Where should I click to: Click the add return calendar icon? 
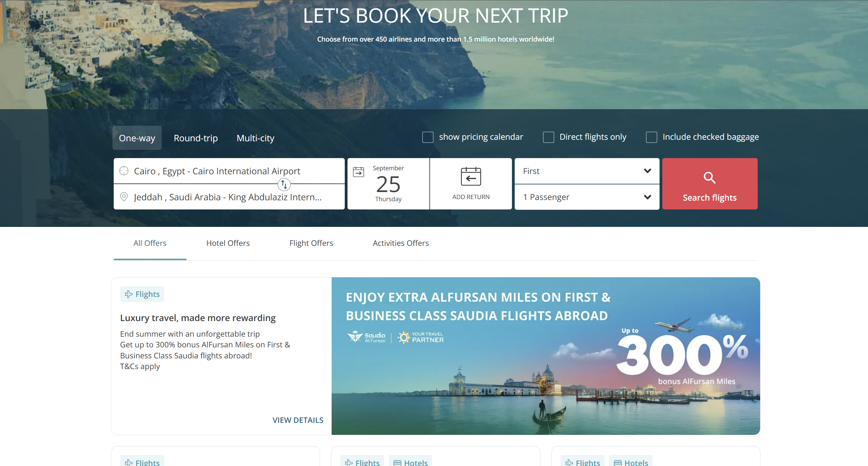[x=471, y=176]
